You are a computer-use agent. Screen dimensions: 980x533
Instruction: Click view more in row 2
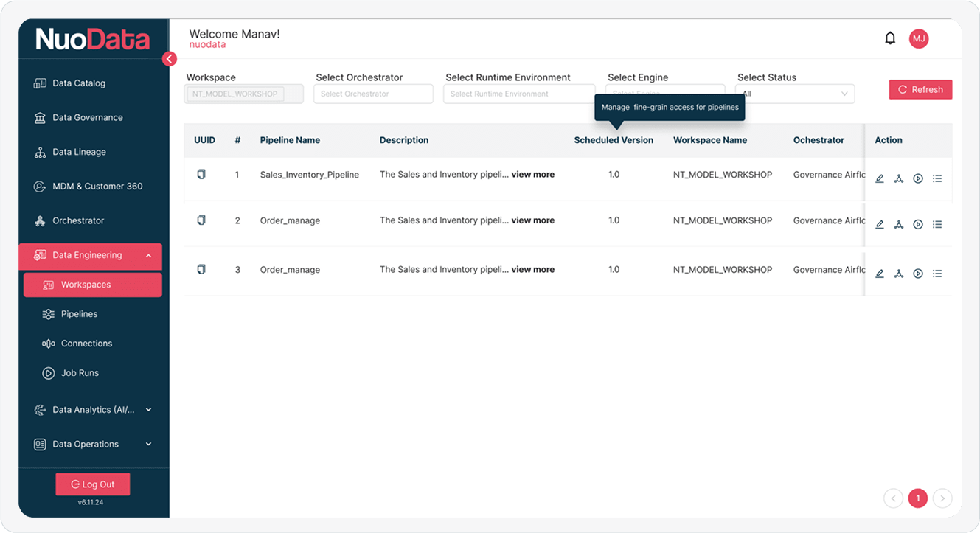coord(532,220)
